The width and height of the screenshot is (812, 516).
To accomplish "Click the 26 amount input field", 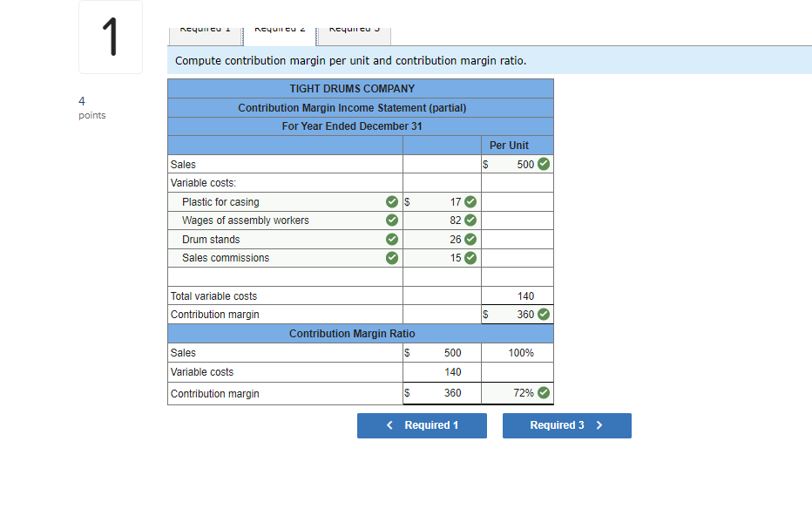I will 442,240.
